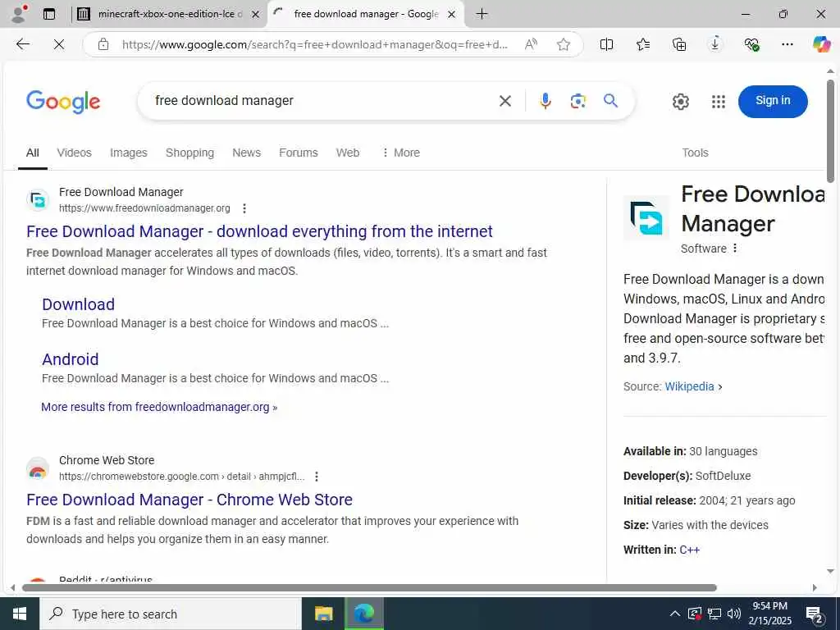Click the Read aloud icon

click(531, 44)
